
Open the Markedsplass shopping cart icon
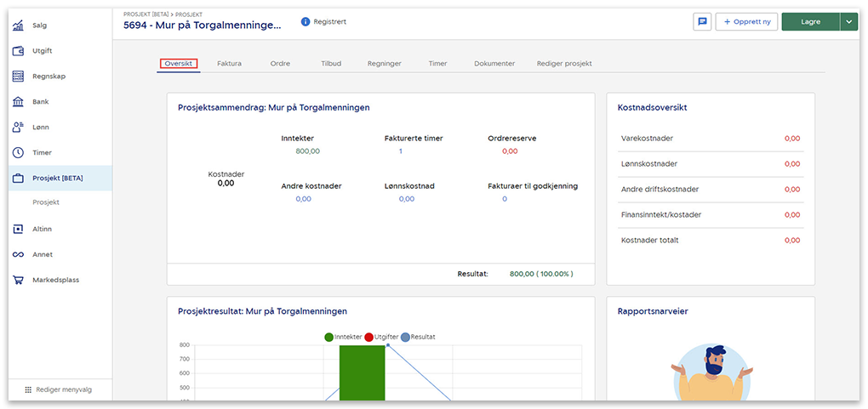pos(18,280)
